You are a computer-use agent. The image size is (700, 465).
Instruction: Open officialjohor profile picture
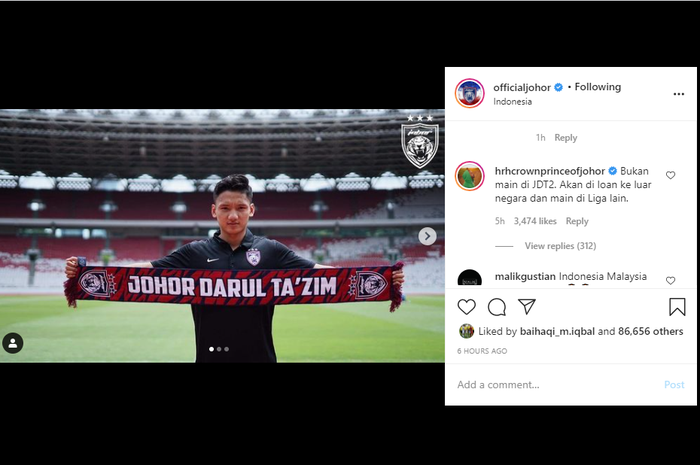470,93
